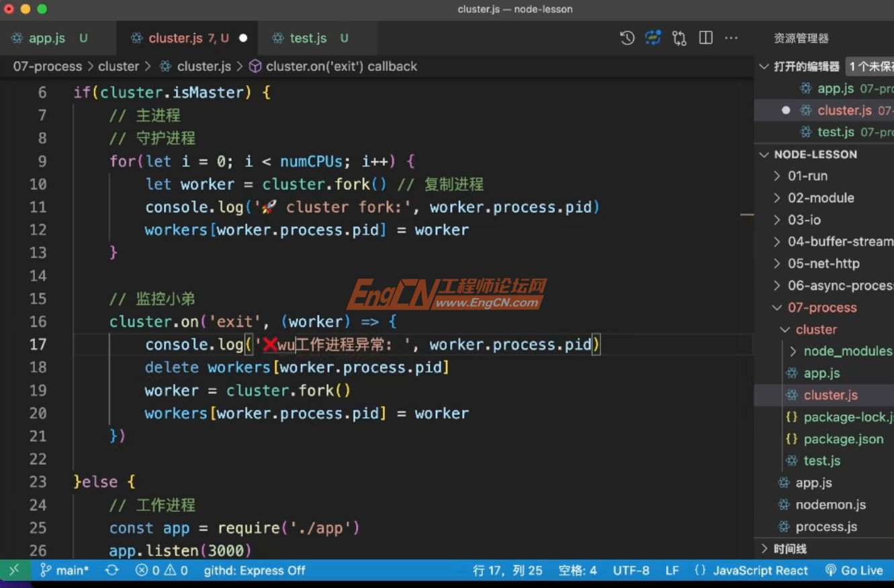The width and height of the screenshot is (894, 588).
Task: Click the UTF-8 encoding indicator
Action: (x=631, y=570)
